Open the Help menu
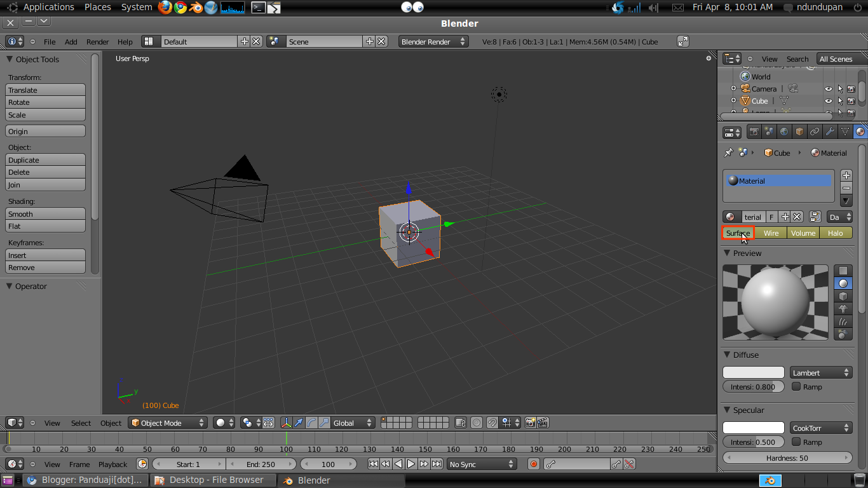The height and width of the screenshot is (488, 868). point(125,41)
